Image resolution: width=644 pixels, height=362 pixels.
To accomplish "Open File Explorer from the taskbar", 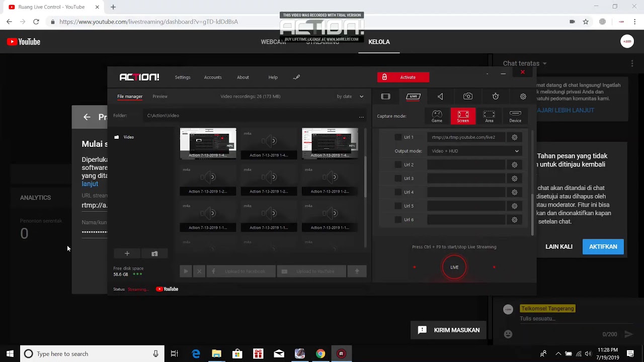I will tap(216, 354).
